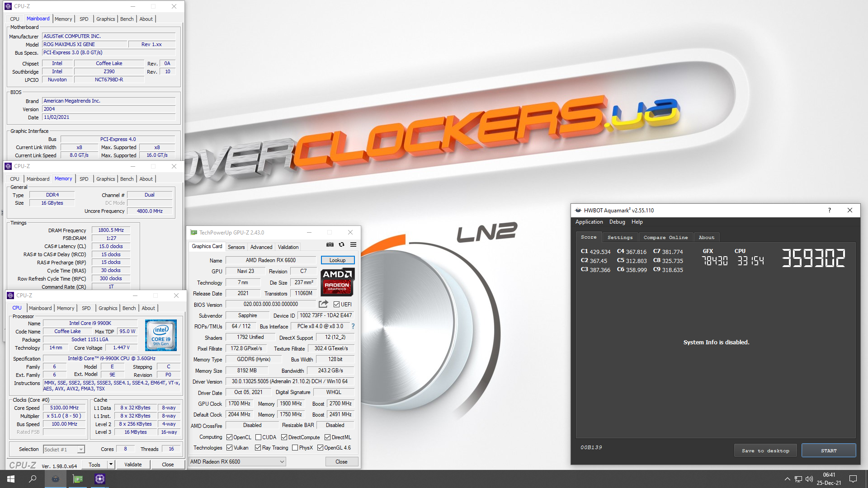This screenshot has height=488, width=868.
Task: Switch to the Settings tab in Aquamark
Action: [620, 237]
